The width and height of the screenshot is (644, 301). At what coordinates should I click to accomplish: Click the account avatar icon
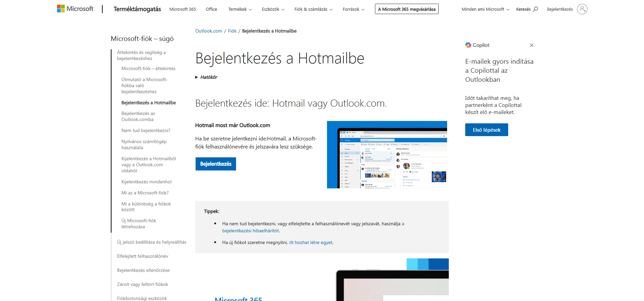[x=582, y=9]
